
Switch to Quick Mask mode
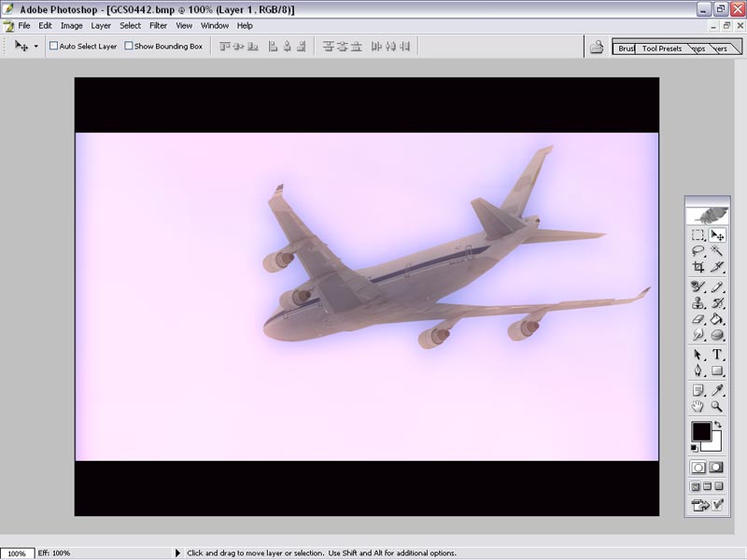(x=716, y=468)
